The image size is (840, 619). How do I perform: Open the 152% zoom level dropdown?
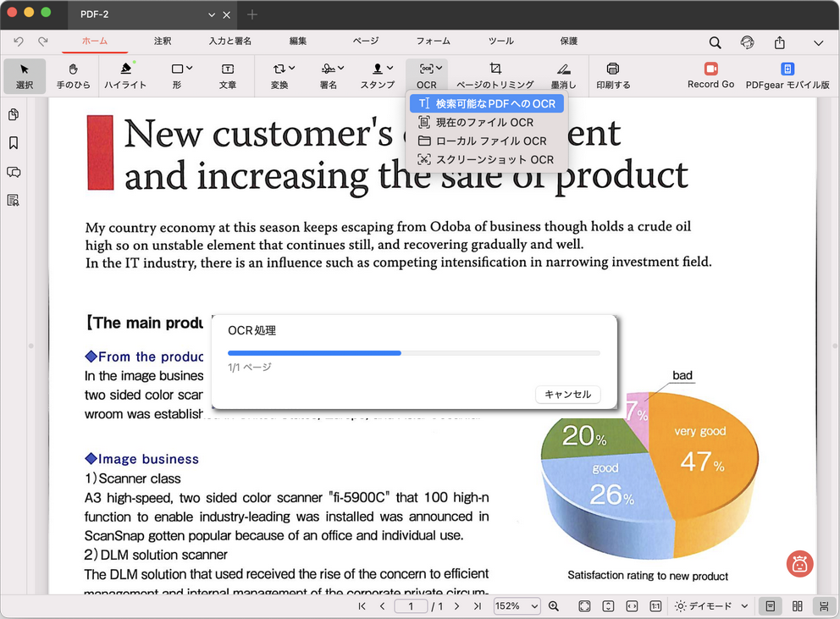(517, 606)
